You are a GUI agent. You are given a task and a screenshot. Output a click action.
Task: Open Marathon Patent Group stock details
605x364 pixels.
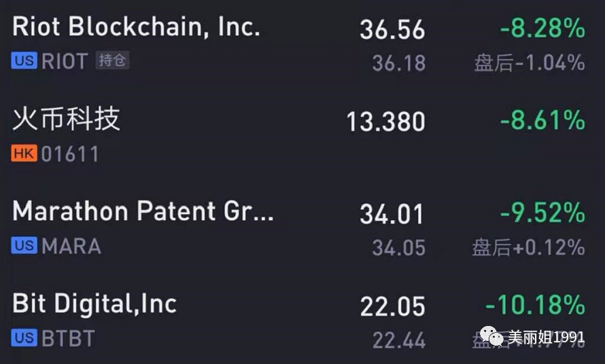click(x=143, y=212)
